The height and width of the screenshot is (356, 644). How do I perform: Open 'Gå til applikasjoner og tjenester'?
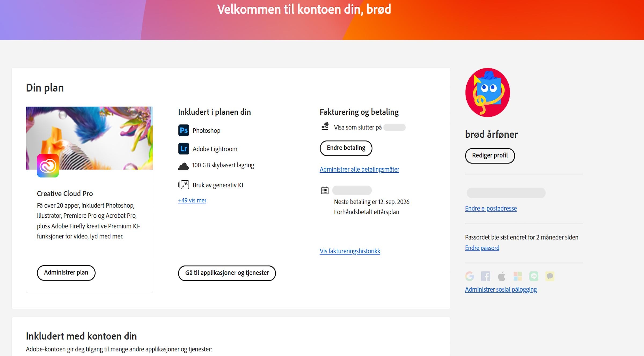[x=227, y=273]
